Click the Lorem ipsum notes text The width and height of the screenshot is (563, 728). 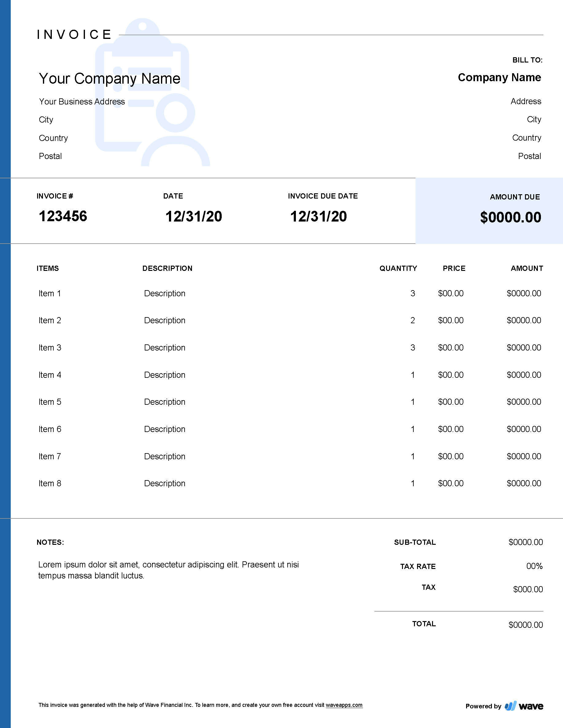[168, 570]
